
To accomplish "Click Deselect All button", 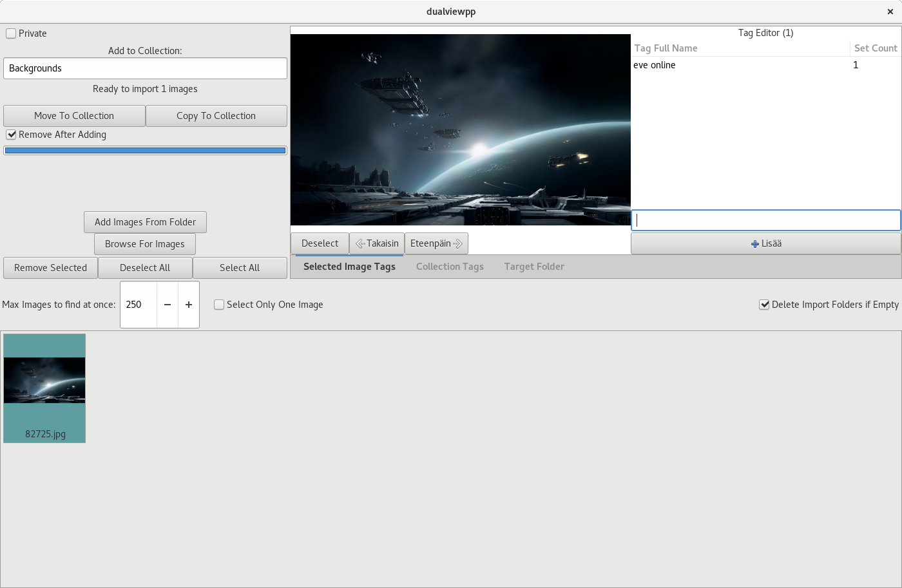I will point(145,268).
